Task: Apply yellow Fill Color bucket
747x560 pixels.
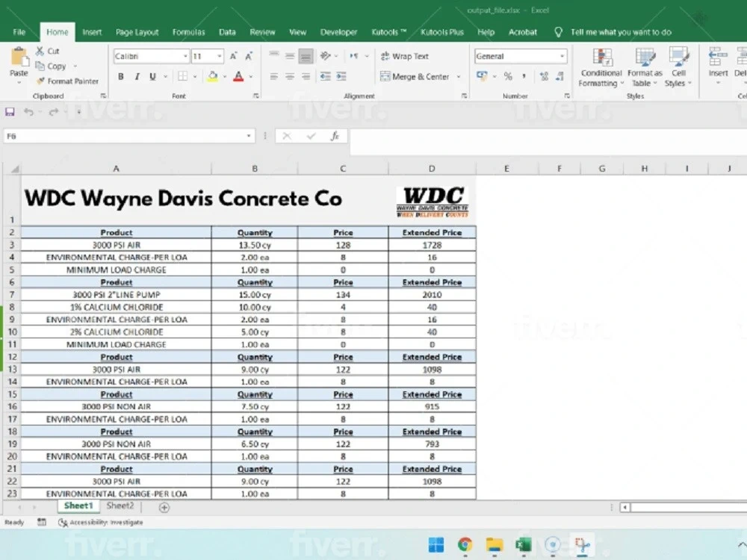Action: coord(213,76)
